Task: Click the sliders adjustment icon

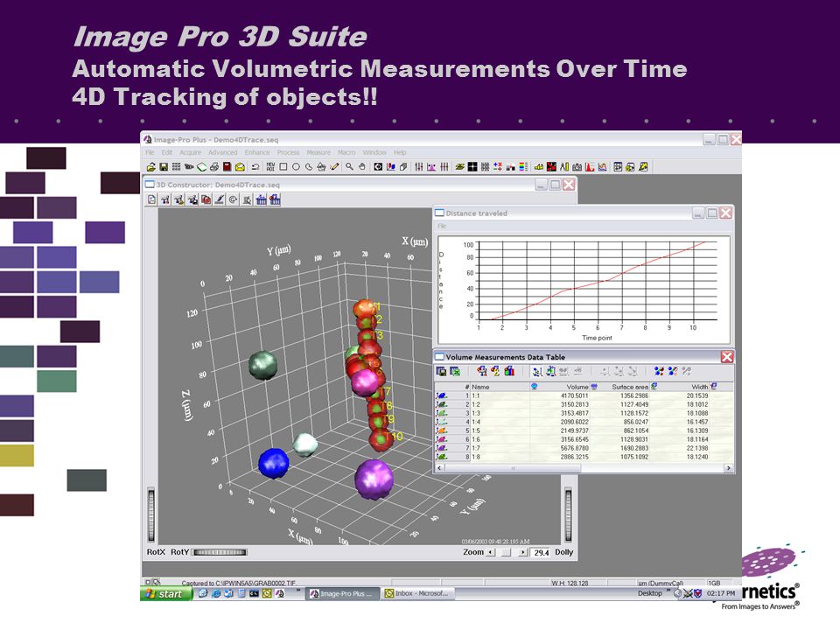Action: pos(419,166)
